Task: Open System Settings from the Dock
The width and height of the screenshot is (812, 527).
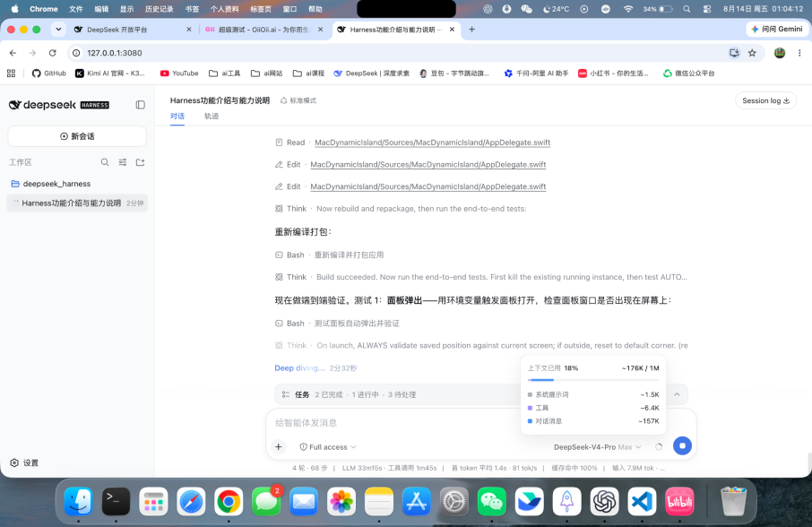Action: click(454, 501)
